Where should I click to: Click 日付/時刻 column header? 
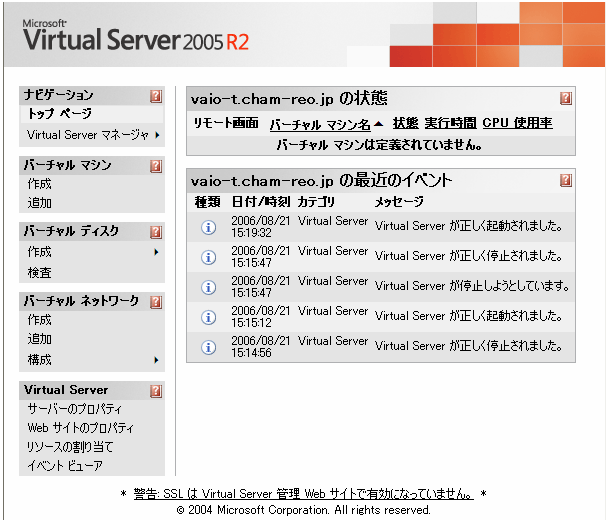[261, 202]
